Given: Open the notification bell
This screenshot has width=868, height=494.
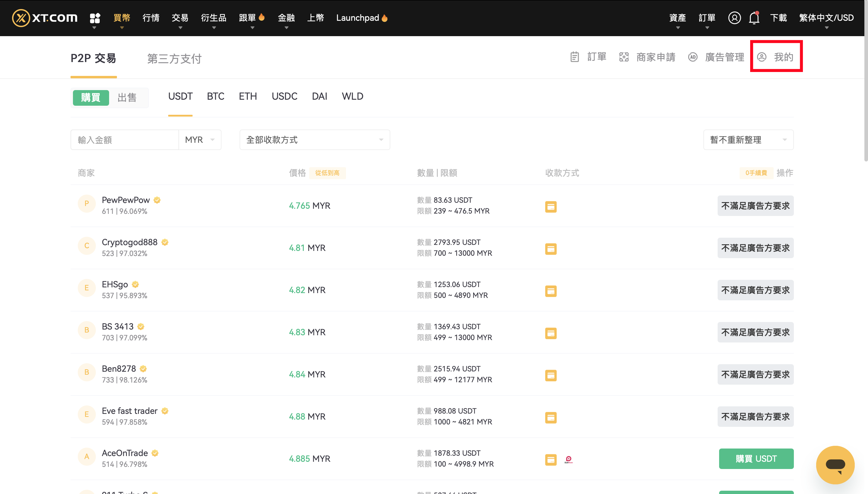Looking at the screenshot, I should coord(754,18).
